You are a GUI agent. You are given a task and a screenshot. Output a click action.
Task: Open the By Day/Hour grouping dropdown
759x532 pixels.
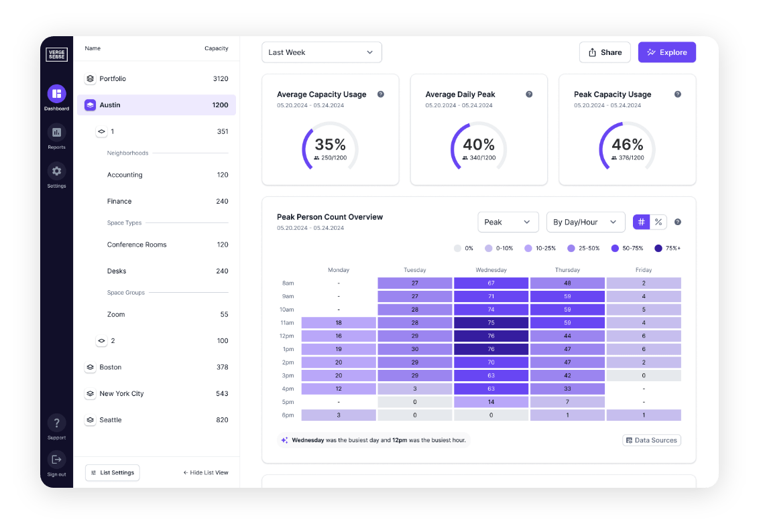coord(585,222)
